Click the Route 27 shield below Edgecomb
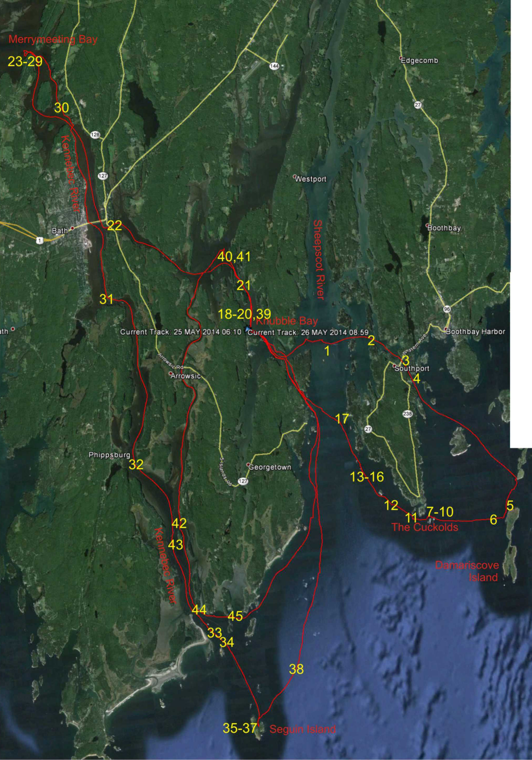Image resolution: width=532 pixels, height=760 pixels. [x=418, y=105]
